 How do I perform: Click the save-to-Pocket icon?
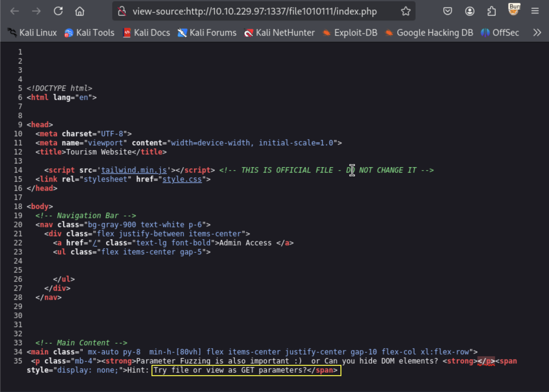click(447, 11)
